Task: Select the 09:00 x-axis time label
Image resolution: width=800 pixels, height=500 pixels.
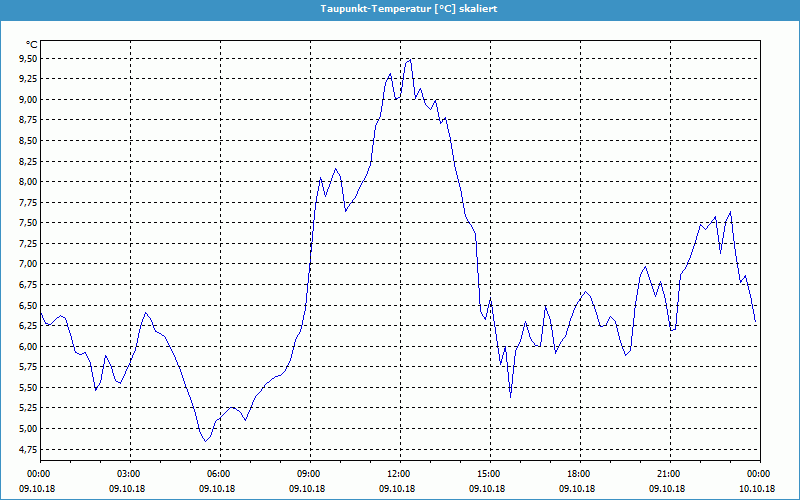Action: coord(309,474)
